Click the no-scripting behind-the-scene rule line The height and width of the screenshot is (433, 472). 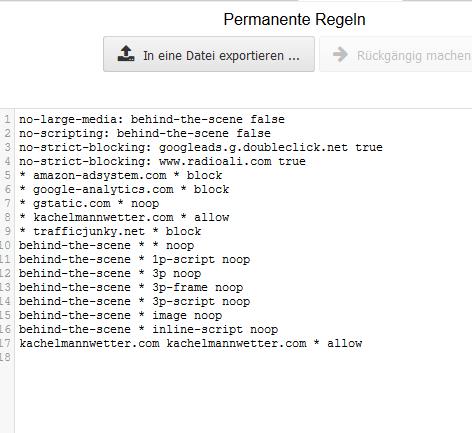point(145,133)
